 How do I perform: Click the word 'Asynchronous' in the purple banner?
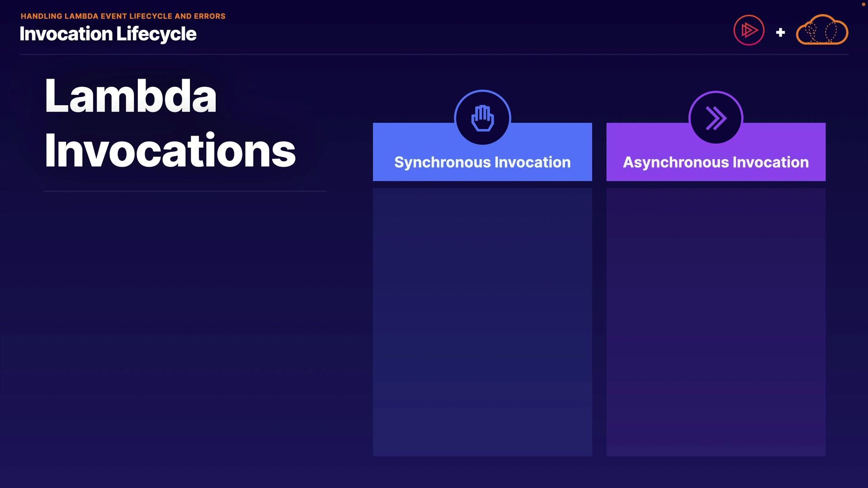676,162
